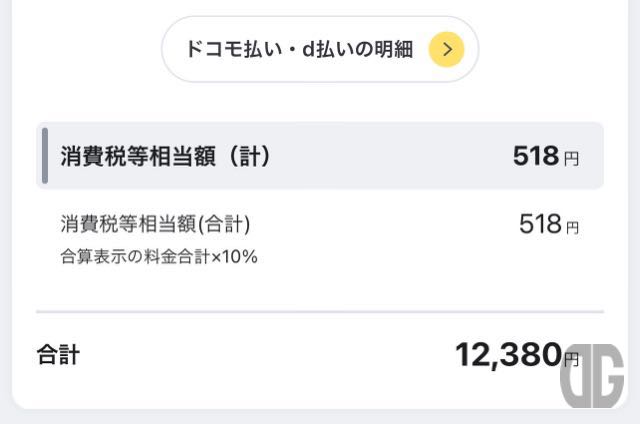The width and height of the screenshot is (640, 424).
Task: Click the ドコモ払い text label in the pill button
Action: click(234, 49)
